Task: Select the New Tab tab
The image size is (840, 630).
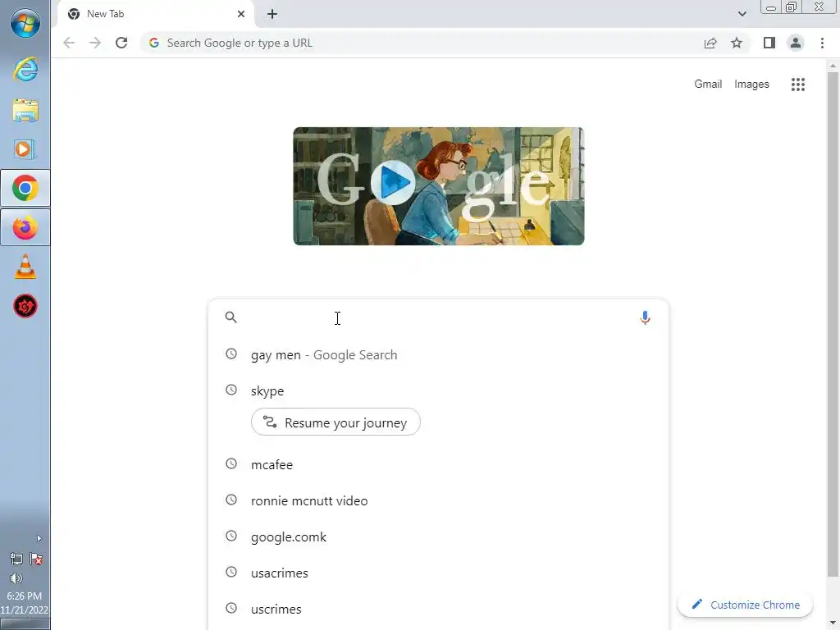Action: [155, 14]
